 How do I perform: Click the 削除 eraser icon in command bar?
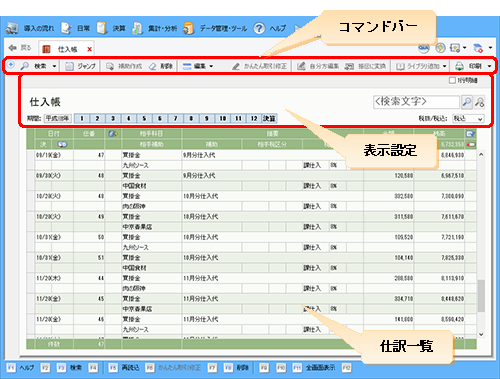[x=152, y=66]
